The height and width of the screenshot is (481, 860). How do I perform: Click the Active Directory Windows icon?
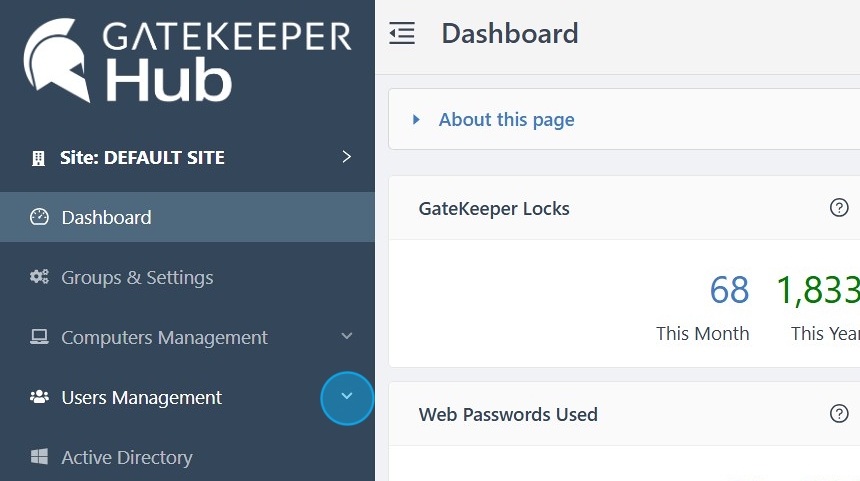click(x=39, y=456)
